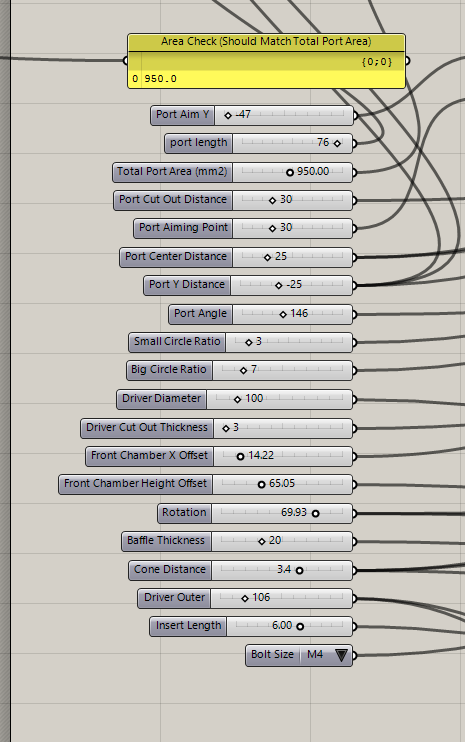The height and width of the screenshot is (742, 465).
Task: Select the port length slider name label
Action: pos(199,143)
